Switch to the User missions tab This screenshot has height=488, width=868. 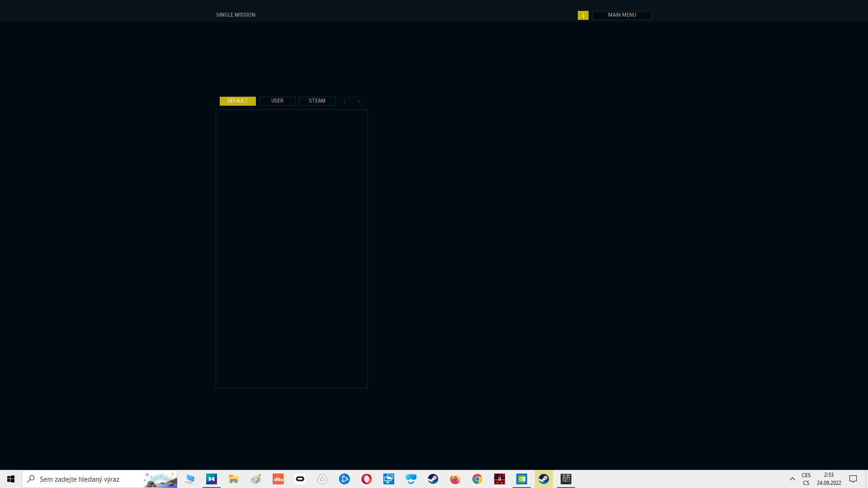[277, 101]
